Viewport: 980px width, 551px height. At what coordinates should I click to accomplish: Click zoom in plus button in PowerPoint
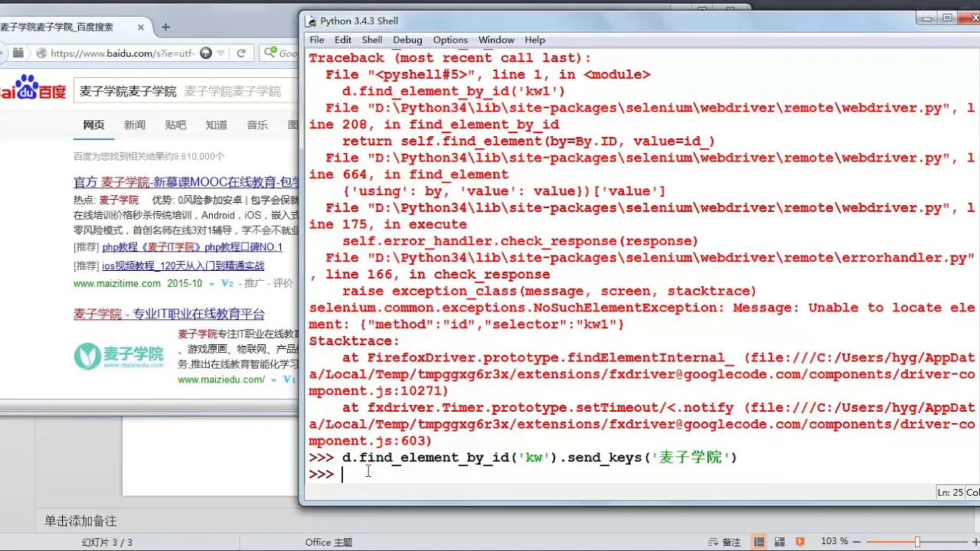975,542
